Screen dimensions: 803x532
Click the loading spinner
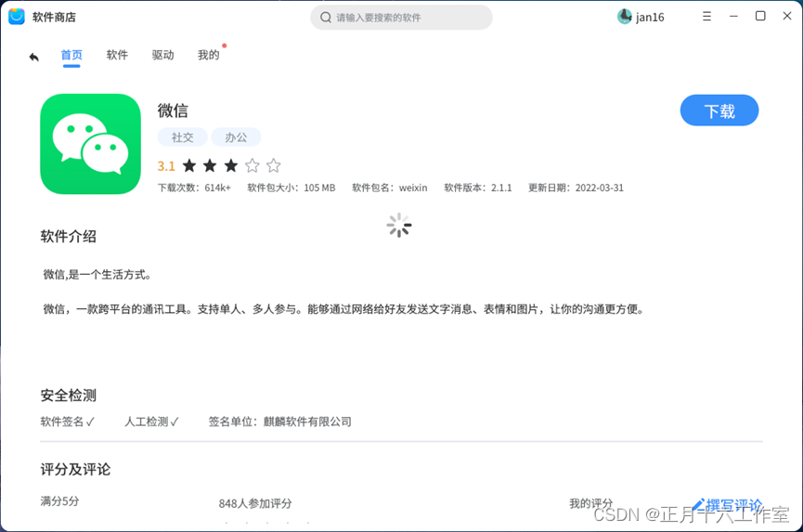pos(399,226)
